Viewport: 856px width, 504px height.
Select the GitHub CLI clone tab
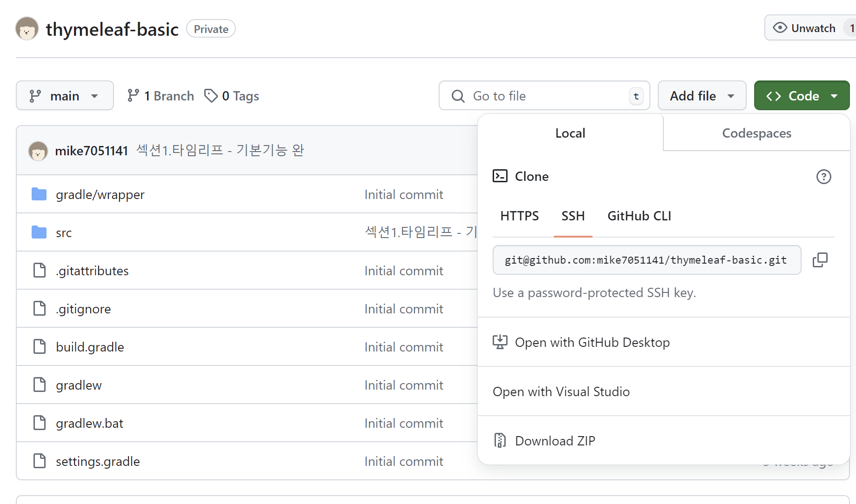(639, 216)
